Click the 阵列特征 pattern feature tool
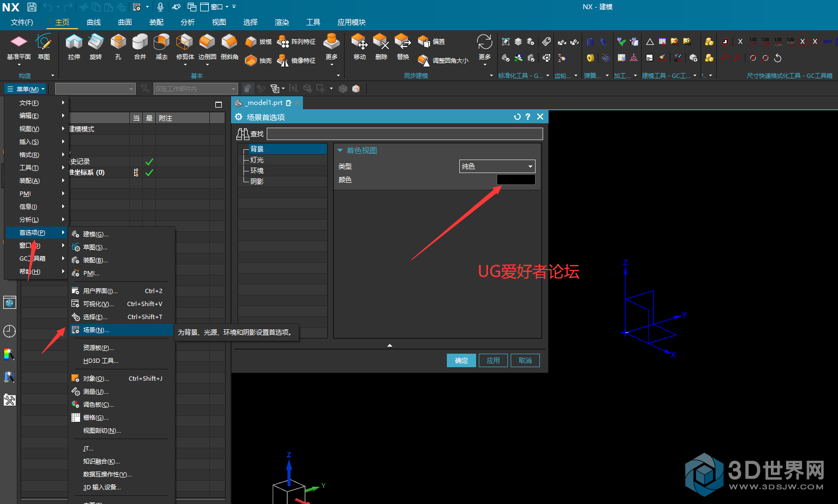 296,42
